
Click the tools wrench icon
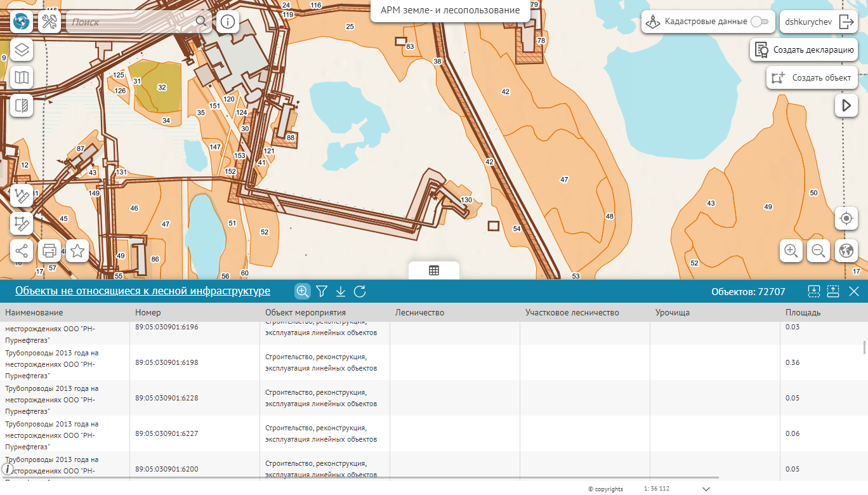click(49, 22)
